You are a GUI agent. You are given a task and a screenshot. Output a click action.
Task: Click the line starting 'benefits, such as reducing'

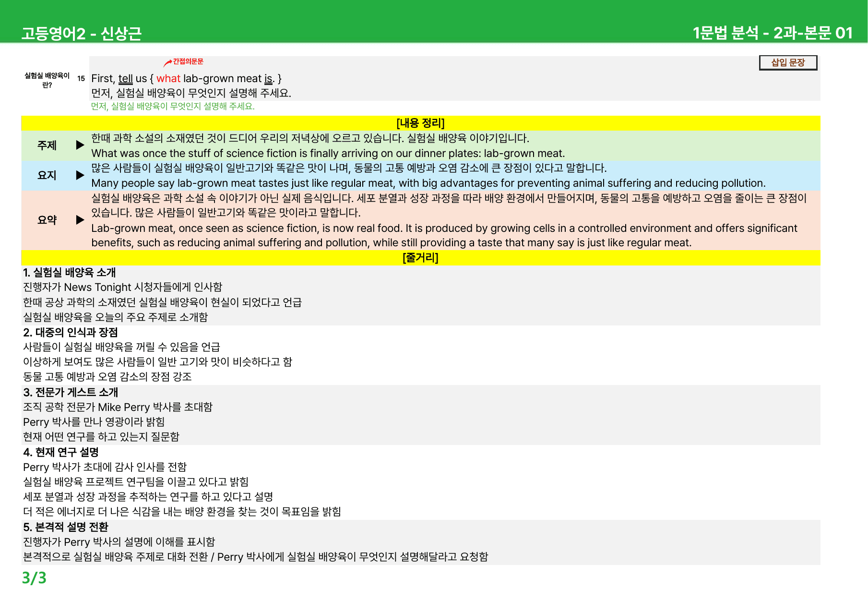(392, 242)
